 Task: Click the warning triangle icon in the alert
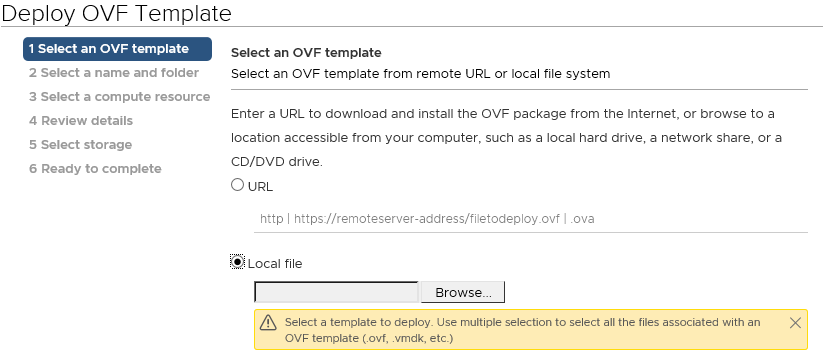tap(268, 322)
